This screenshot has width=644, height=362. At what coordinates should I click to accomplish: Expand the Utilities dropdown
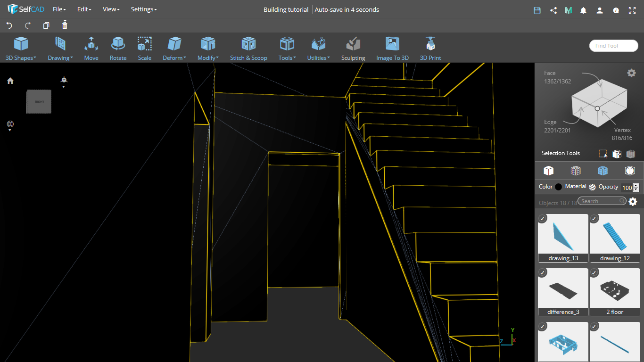click(x=319, y=49)
